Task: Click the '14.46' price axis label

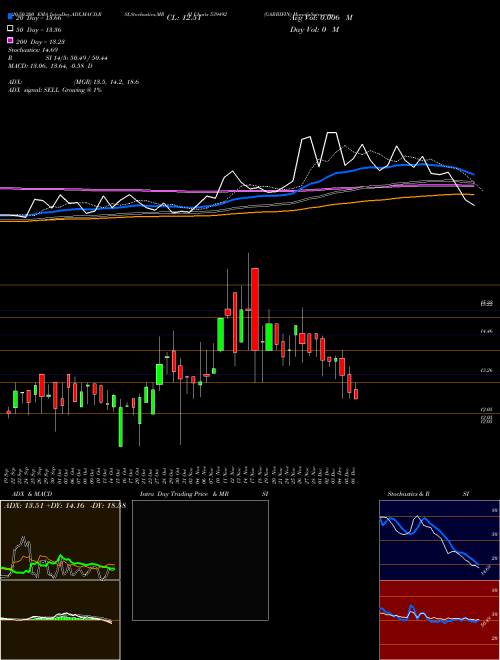Action: click(487, 332)
